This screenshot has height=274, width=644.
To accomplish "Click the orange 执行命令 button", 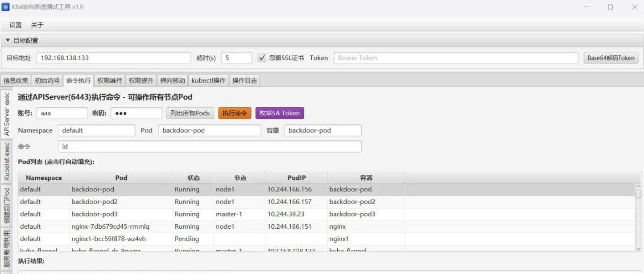I will point(234,113).
